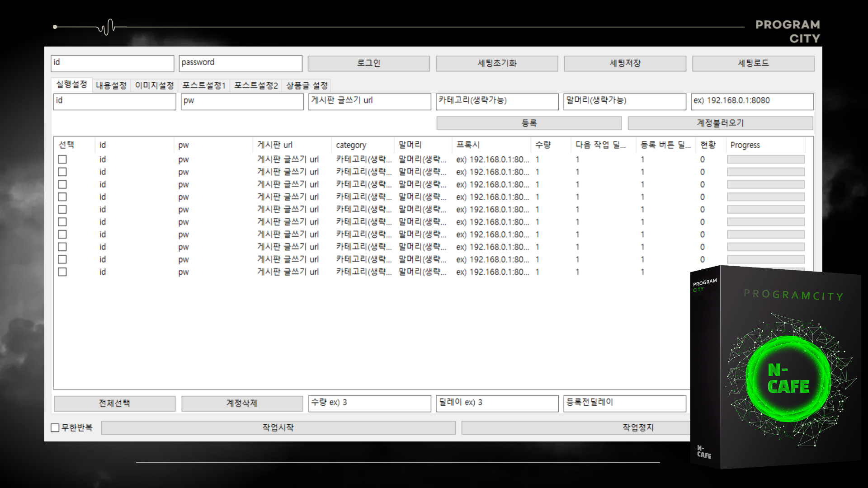
Task: Click the account id field under tabs
Action: click(115, 101)
